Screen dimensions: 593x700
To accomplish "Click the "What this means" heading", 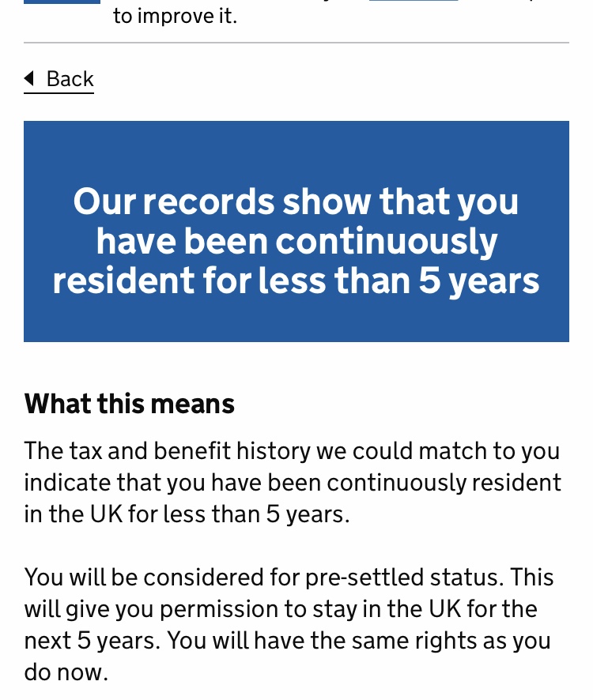I will 130,404.
